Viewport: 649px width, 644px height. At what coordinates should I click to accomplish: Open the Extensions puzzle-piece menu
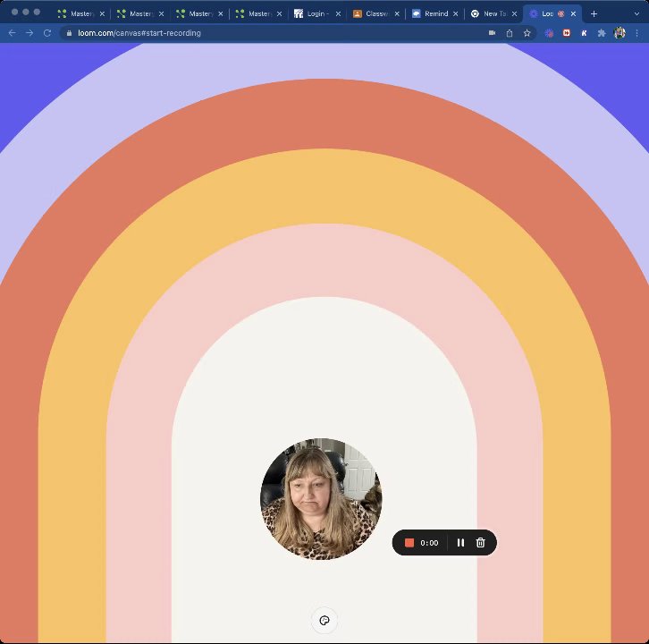pyautogui.click(x=602, y=33)
